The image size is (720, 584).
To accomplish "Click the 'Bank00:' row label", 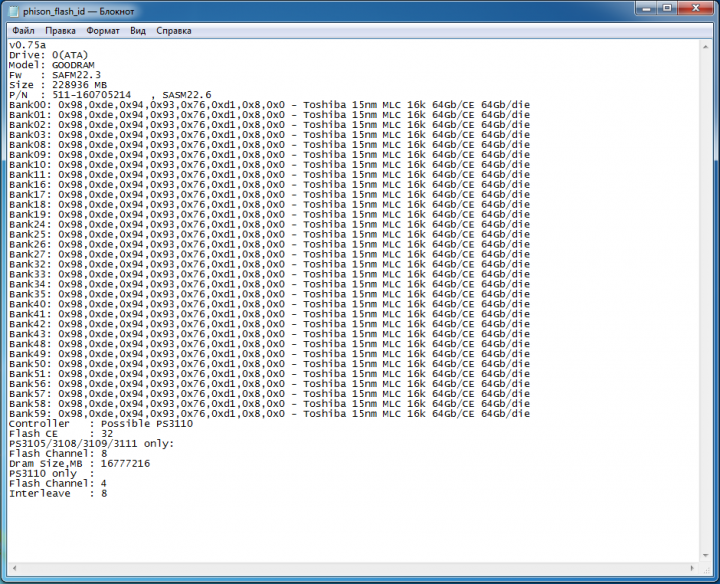I will tap(30, 105).
